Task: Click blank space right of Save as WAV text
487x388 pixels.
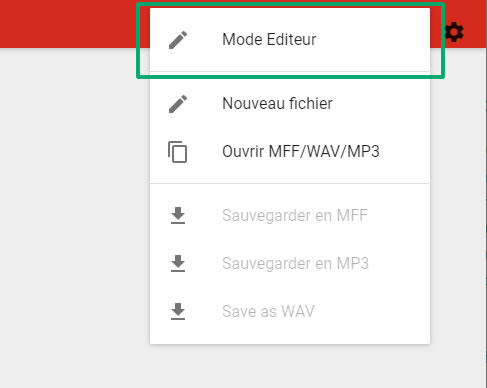Action: (x=372, y=311)
